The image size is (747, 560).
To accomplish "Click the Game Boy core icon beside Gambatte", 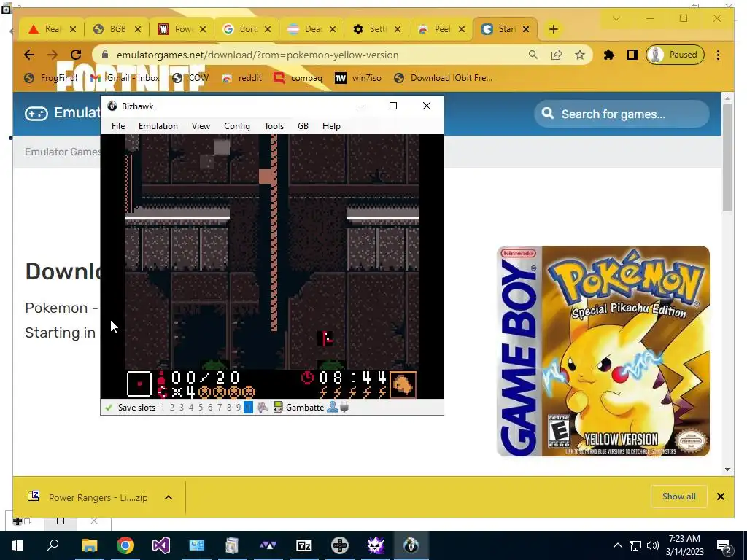I will click(x=278, y=408).
